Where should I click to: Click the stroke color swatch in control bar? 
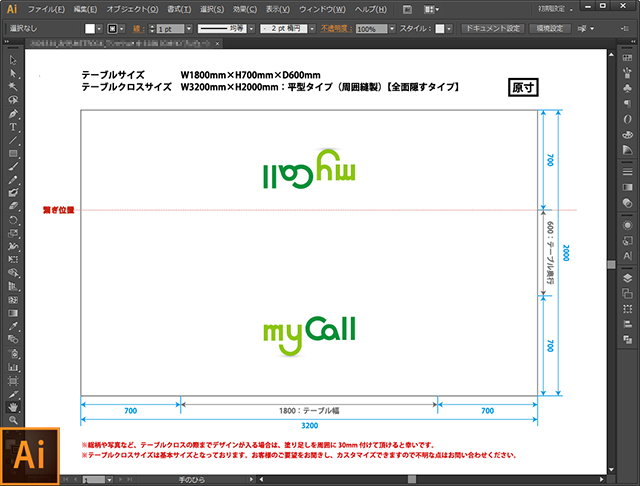(x=112, y=29)
